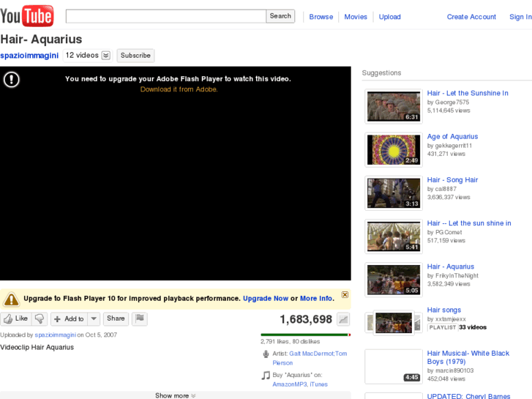This screenshot has width=532, height=399.
Task: Flag this video as inappropriate
Action: click(x=139, y=318)
